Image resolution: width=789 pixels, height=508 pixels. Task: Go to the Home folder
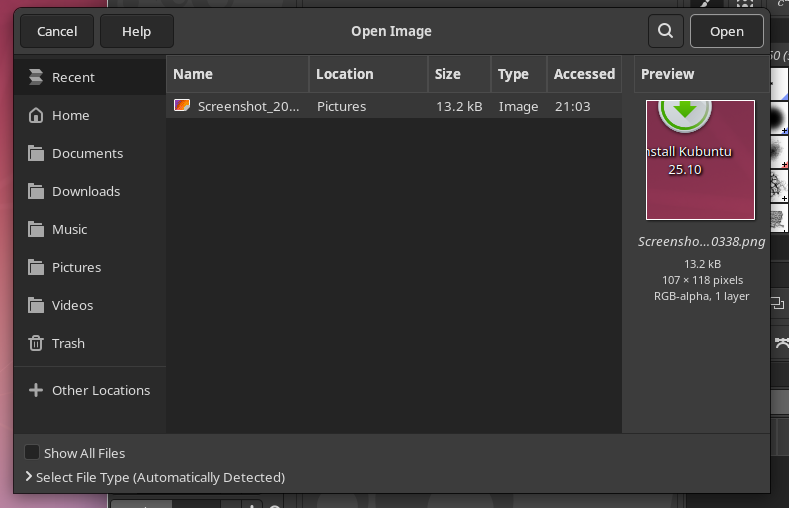point(70,115)
